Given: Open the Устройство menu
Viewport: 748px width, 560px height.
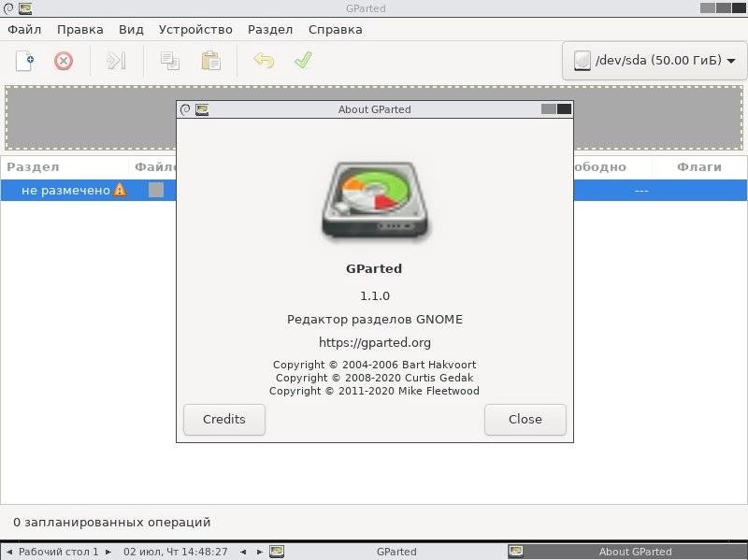Looking at the screenshot, I should [195, 30].
